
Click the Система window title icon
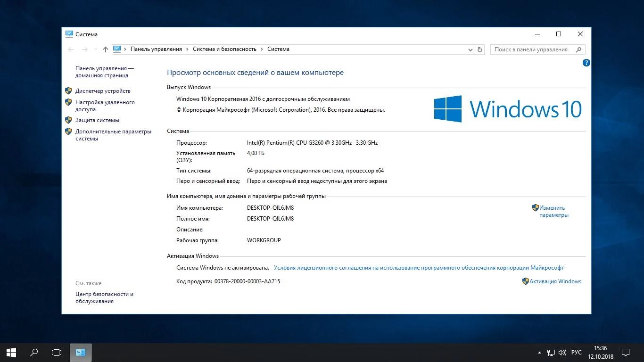[69, 34]
